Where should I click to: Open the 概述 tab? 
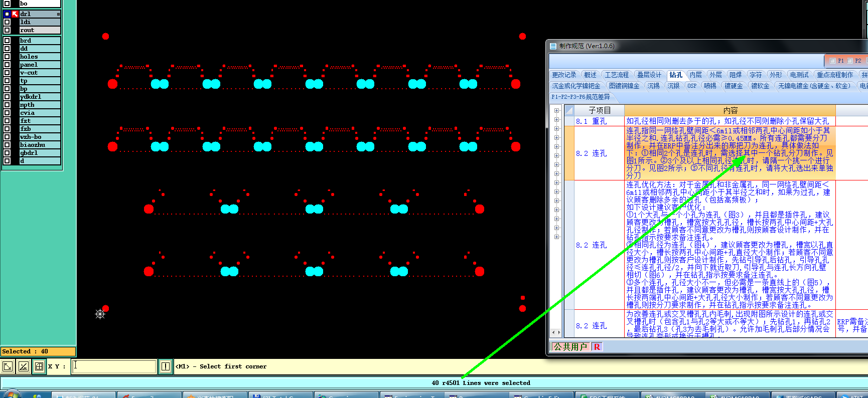(591, 75)
